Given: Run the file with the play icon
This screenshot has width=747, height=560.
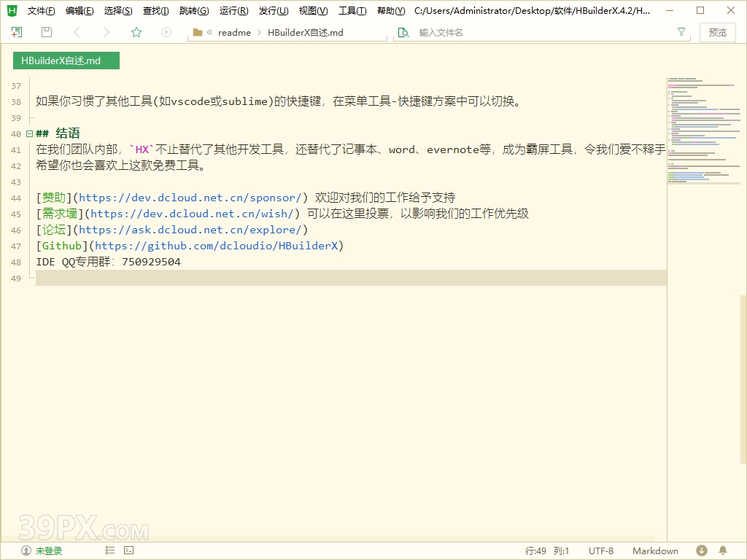Looking at the screenshot, I should coord(166,32).
